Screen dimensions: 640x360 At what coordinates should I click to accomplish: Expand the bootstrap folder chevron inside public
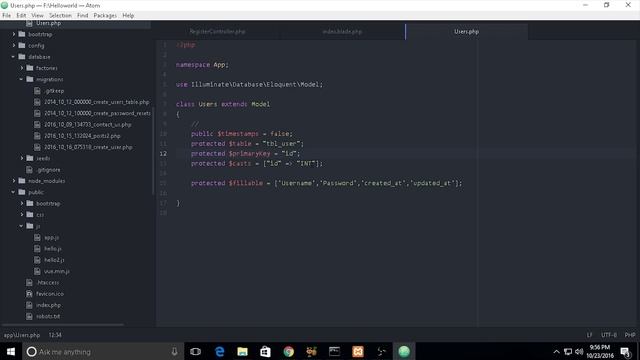coord(22,203)
